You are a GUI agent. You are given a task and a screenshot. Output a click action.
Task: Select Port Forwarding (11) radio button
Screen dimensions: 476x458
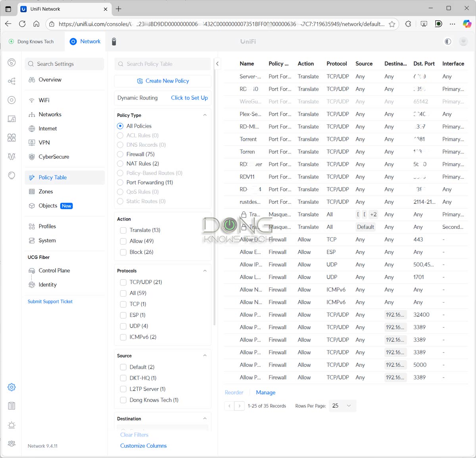(x=120, y=182)
